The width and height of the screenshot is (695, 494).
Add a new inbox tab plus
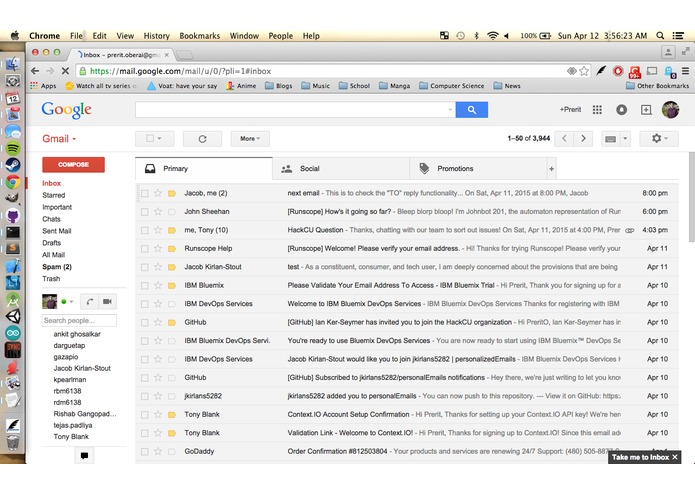[551, 169]
